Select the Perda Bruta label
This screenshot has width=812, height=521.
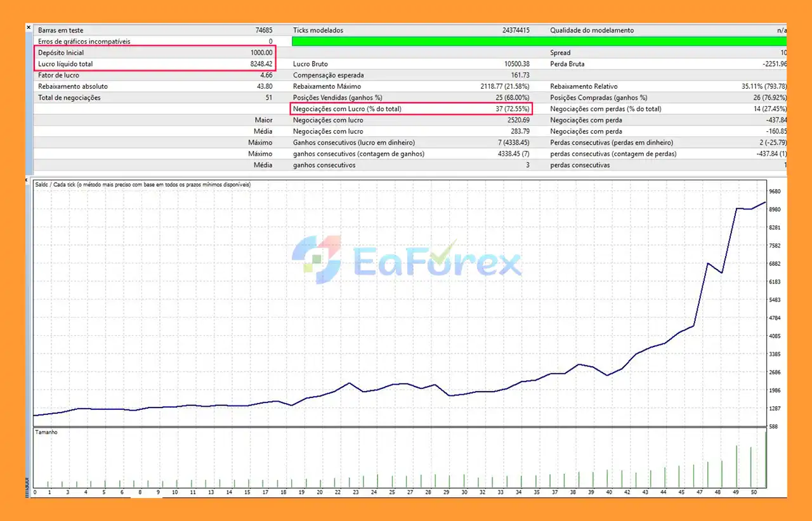click(x=567, y=64)
